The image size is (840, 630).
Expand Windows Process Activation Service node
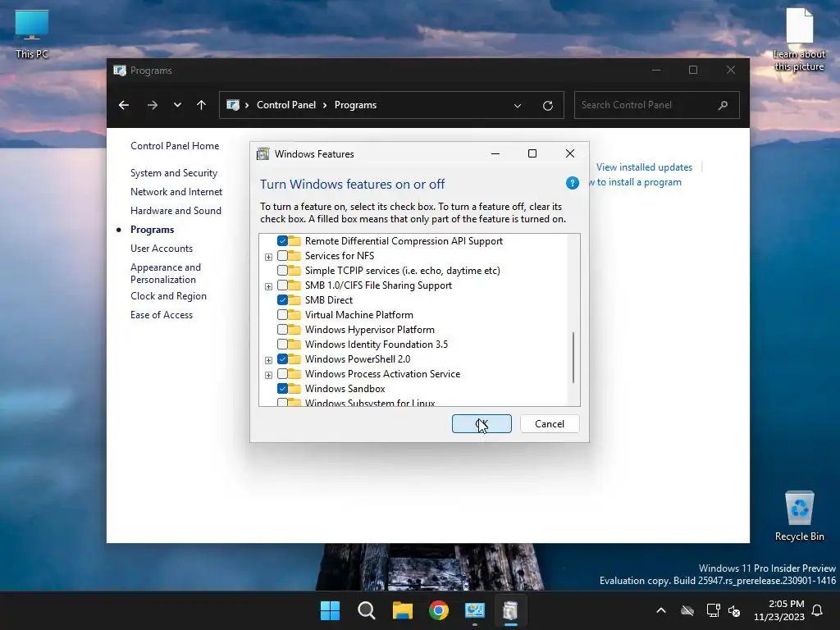pos(268,375)
